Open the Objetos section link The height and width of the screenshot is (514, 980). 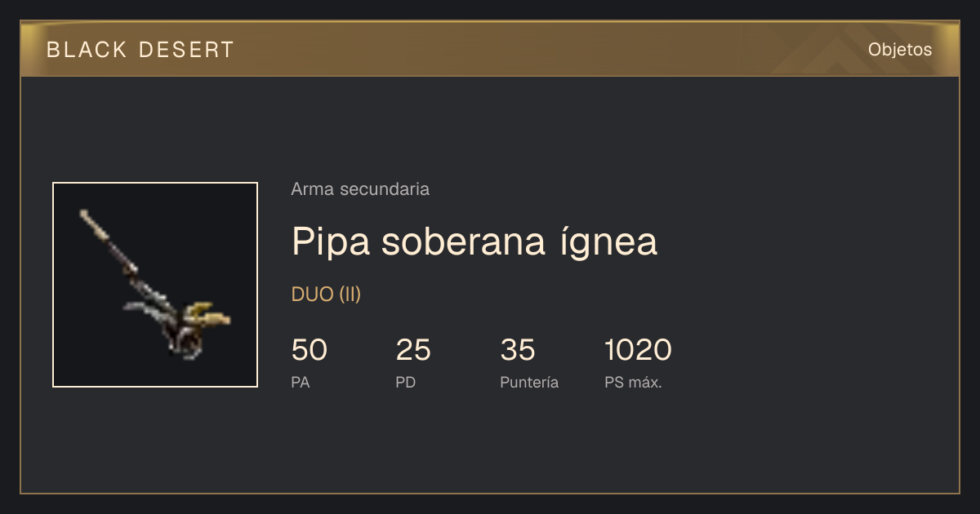point(900,49)
